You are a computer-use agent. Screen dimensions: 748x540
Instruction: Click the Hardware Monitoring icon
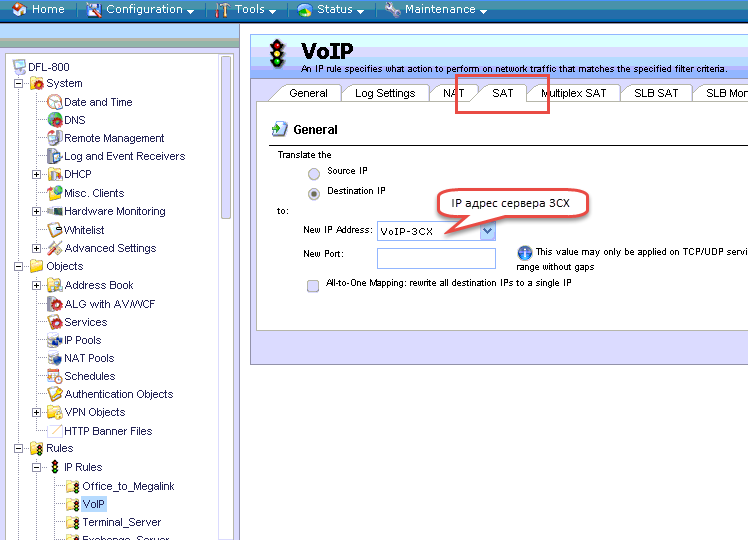pos(55,211)
